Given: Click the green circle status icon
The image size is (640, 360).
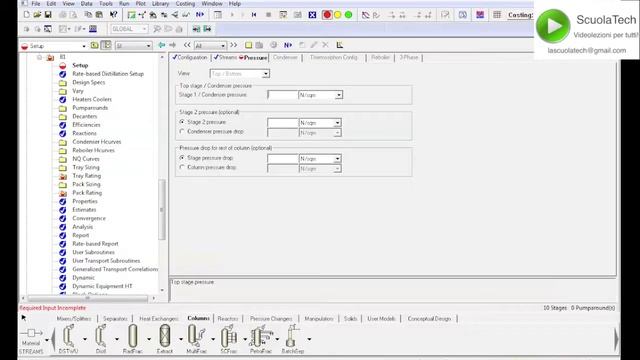Looking at the screenshot, I should coord(348,15).
